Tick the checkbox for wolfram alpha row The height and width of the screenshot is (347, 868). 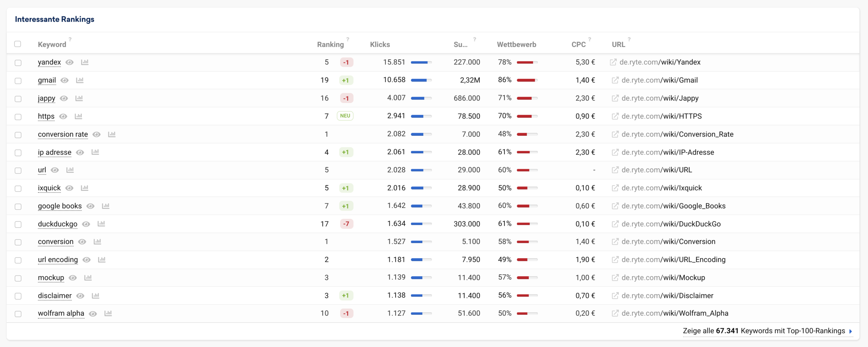pyautogui.click(x=18, y=314)
